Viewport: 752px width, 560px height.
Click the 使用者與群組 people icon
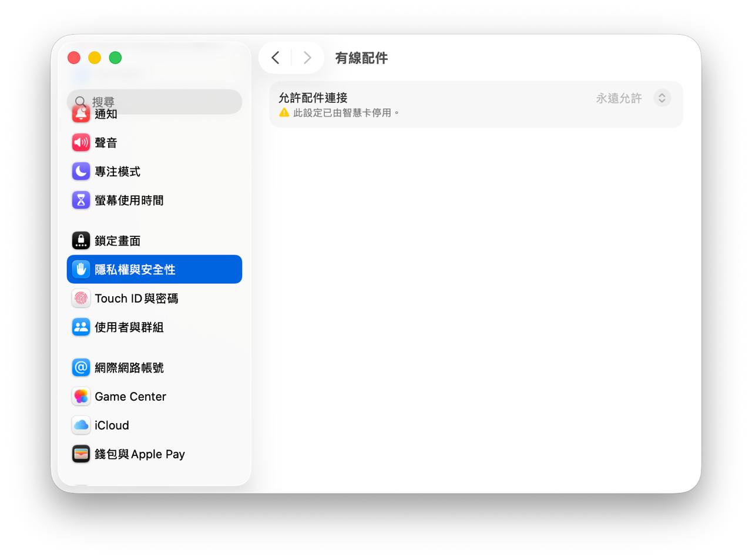pos(81,327)
